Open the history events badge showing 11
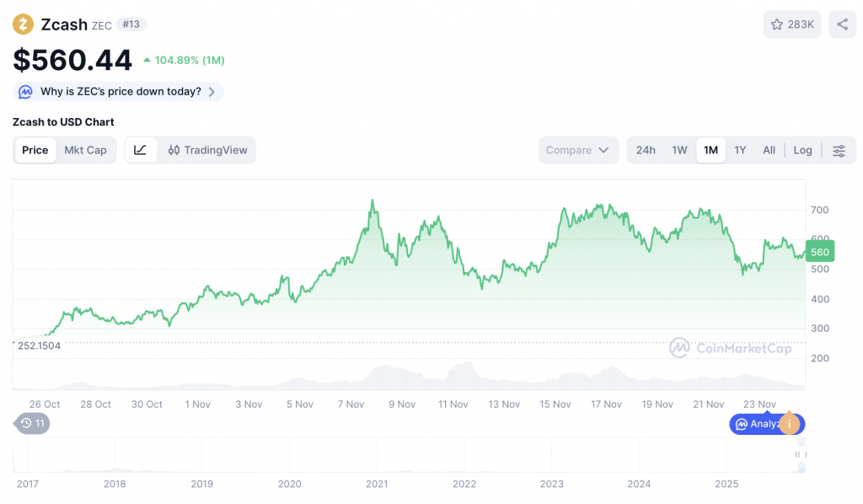Viewport: 863px width, 504px height. tap(32, 423)
